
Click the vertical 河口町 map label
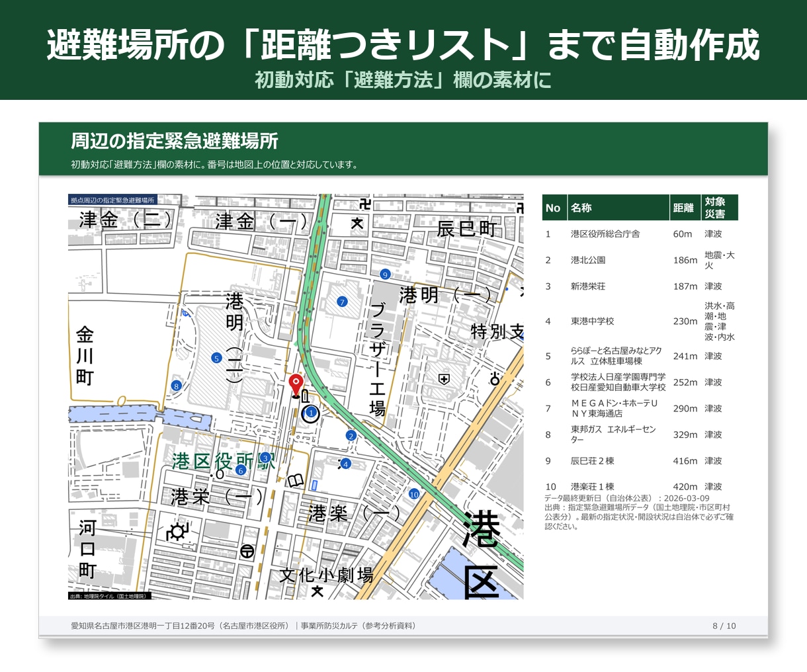(87, 549)
